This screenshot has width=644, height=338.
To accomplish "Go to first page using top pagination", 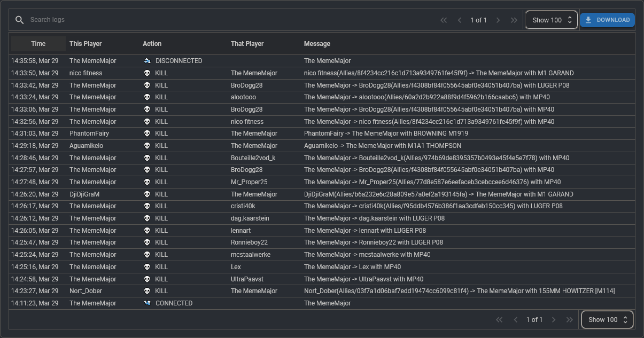I will click(x=444, y=20).
